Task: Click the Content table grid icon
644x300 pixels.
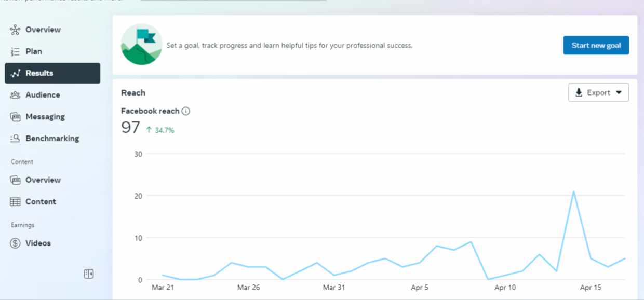Action: click(x=15, y=202)
